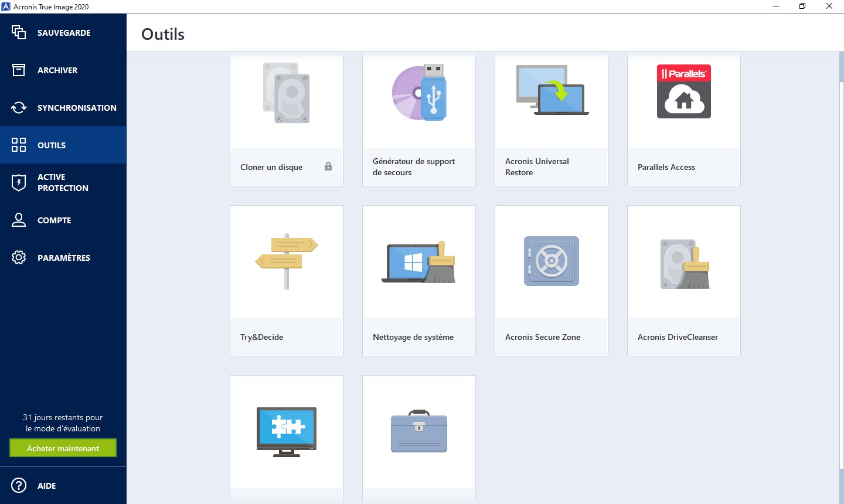
Task: Launch Cloner un disque tool label
Action: (x=271, y=167)
